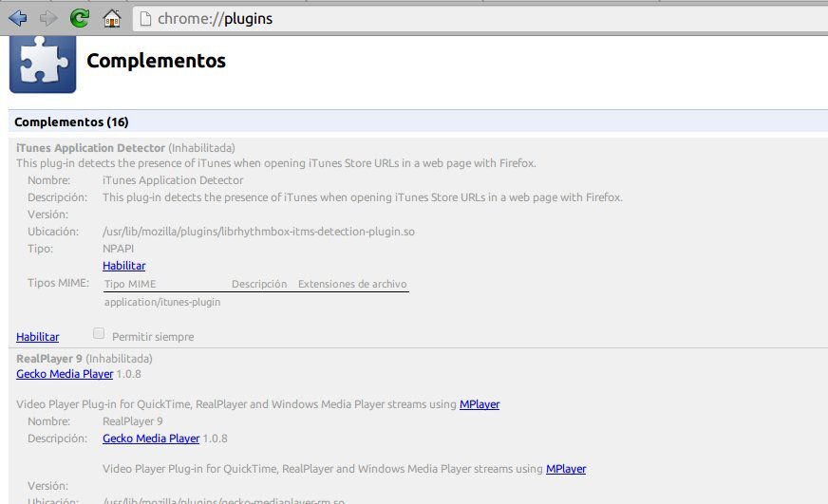Click the Complementos page heading

(x=157, y=61)
